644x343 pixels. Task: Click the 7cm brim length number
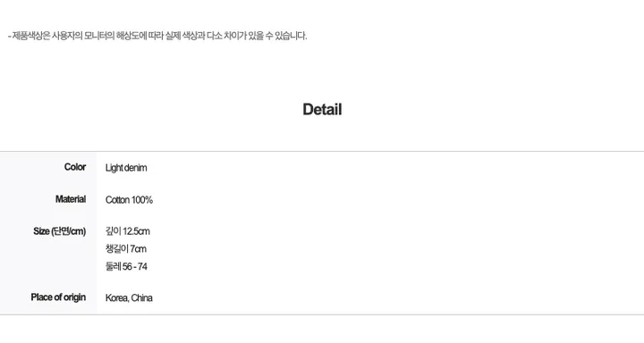click(x=138, y=249)
